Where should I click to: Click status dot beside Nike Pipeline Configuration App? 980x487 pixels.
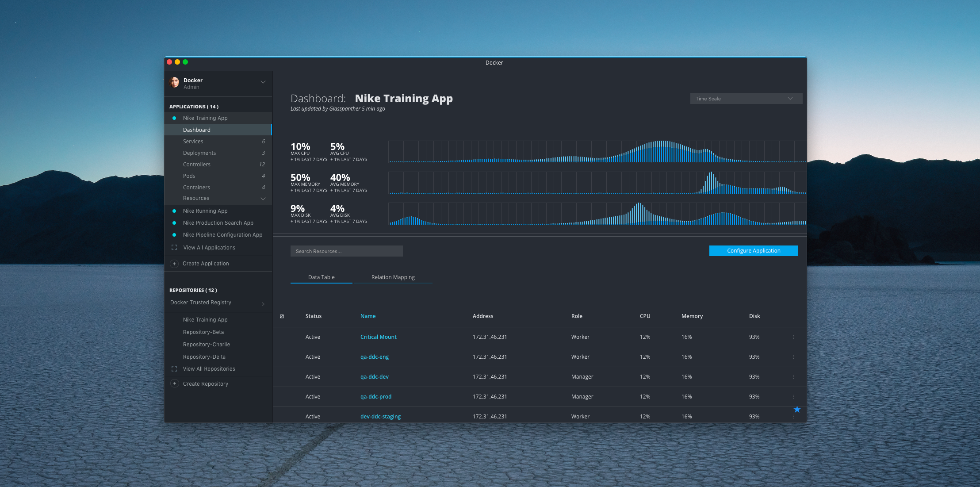(174, 235)
